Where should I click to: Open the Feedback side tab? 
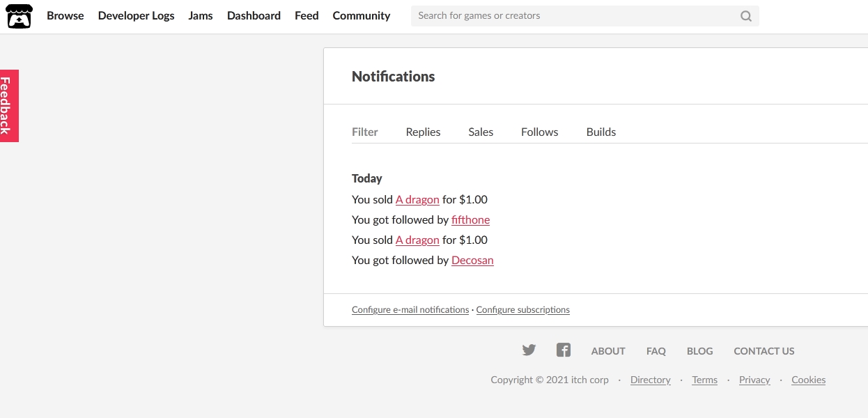coord(9,106)
